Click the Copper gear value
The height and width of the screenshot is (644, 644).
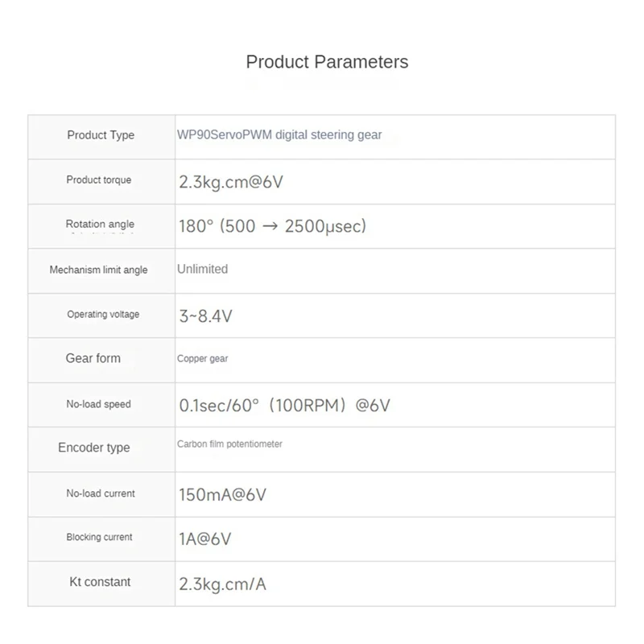(202, 359)
